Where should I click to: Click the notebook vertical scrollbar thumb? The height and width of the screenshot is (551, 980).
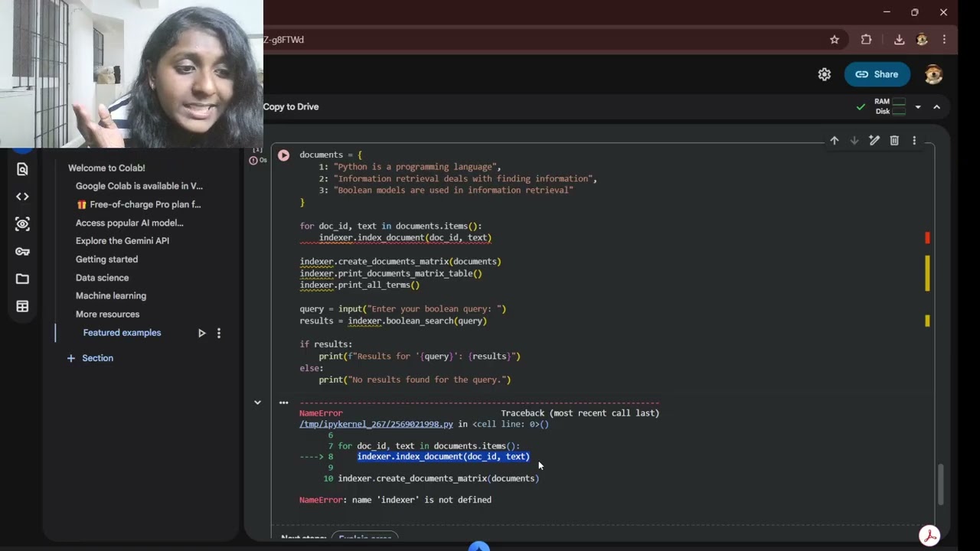pyautogui.click(x=941, y=484)
